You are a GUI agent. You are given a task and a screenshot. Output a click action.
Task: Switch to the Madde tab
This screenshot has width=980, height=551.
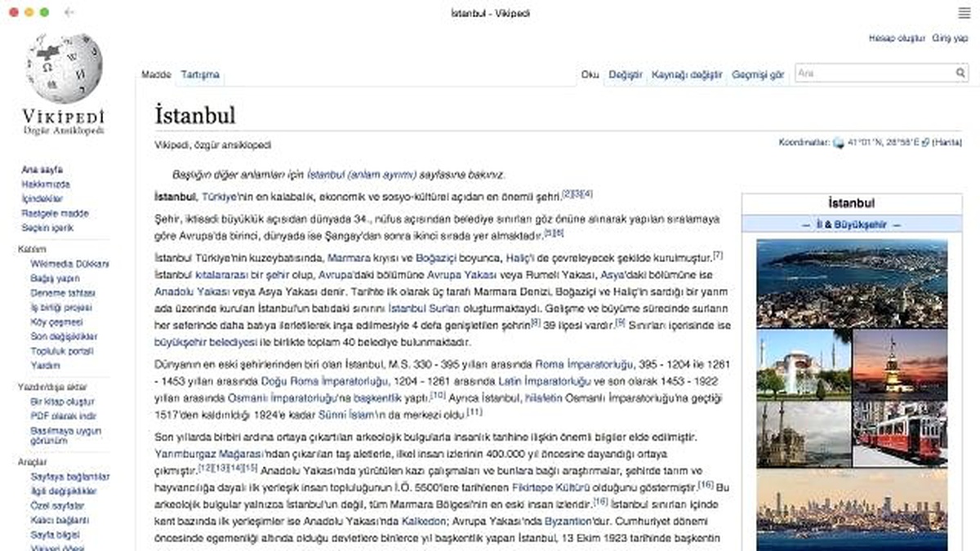tap(156, 74)
